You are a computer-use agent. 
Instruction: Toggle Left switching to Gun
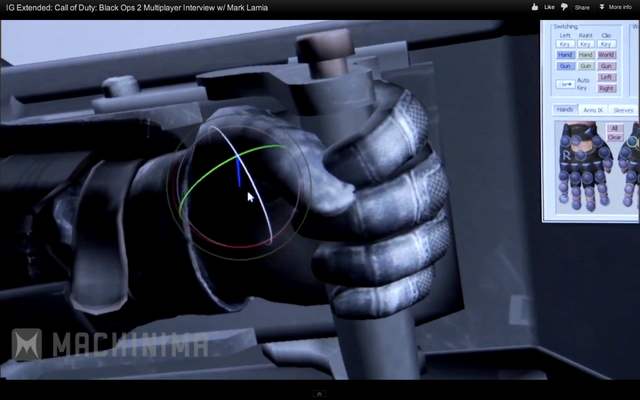pos(565,66)
